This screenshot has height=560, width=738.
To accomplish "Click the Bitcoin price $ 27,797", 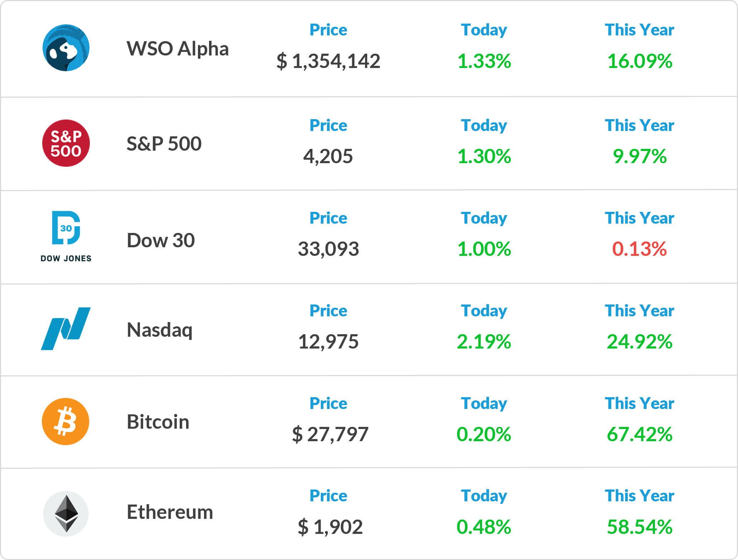I will 330,435.
